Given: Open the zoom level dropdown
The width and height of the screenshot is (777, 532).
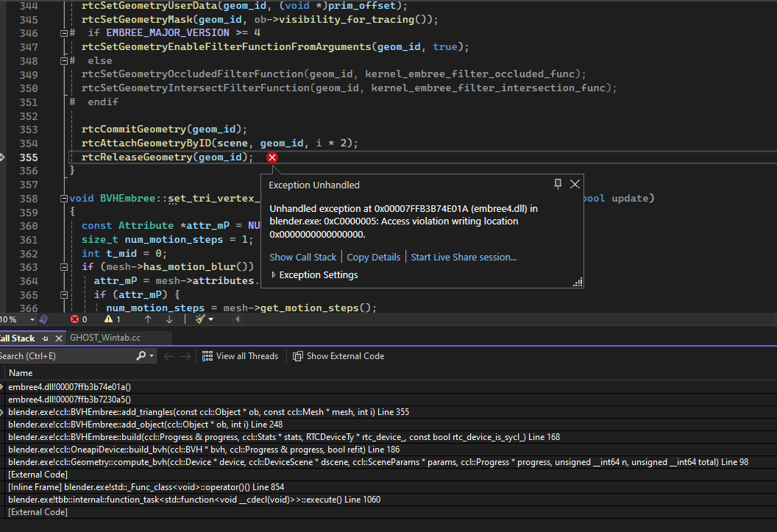Looking at the screenshot, I should pyautogui.click(x=32, y=319).
